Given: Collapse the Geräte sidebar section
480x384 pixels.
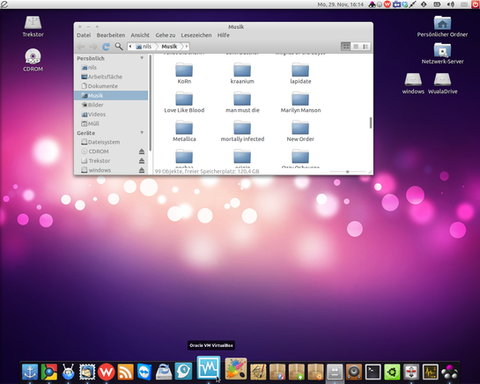Looking at the screenshot, I should (x=142, y=133).
